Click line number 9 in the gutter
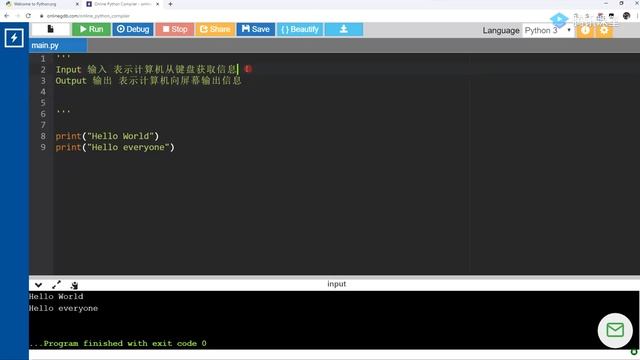Screen dimensions: 640x360 pyautogui.click(x=43, y=147)
